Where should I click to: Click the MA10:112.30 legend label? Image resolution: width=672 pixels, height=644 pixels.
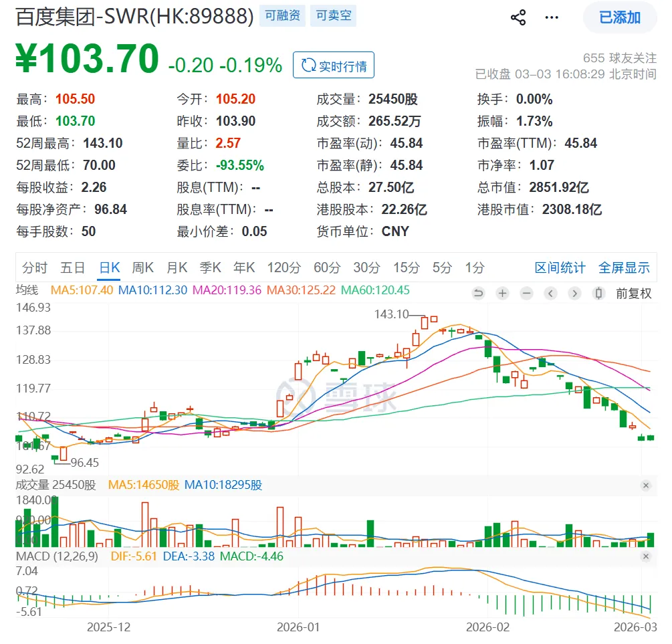tap(153, 290)
